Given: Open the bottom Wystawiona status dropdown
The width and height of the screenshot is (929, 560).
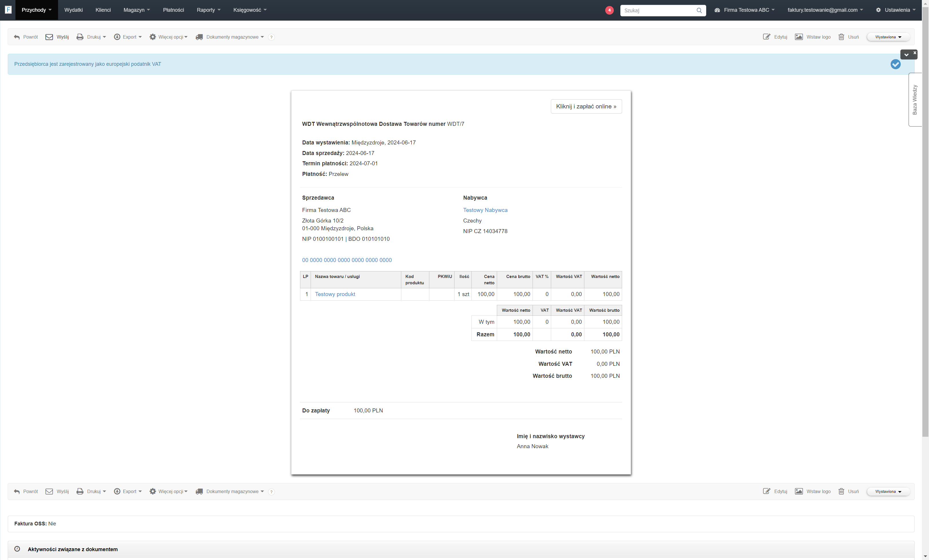Looking at the screenshot, I should click(888, 491).
